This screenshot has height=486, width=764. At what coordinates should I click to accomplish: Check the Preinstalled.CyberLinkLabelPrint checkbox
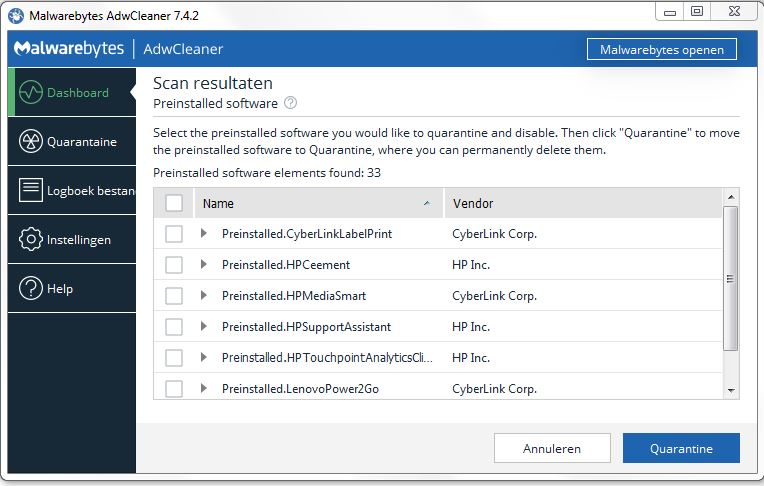click(x=174, y=234)
